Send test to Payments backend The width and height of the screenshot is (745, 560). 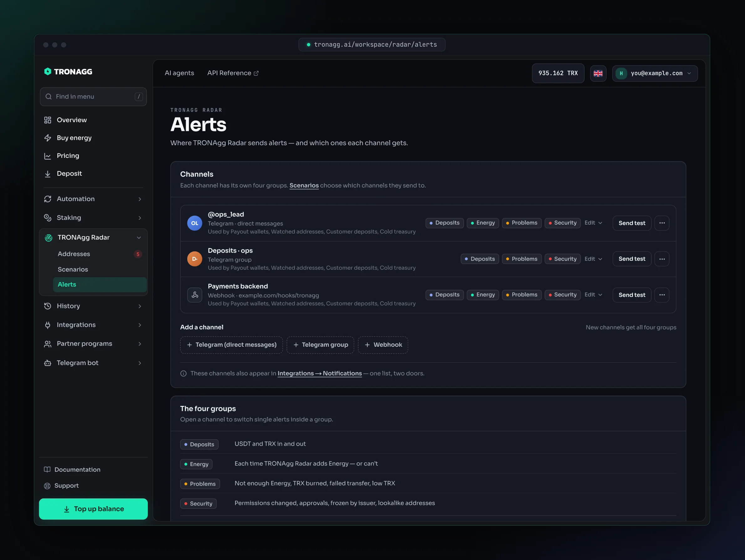point(632,295)
